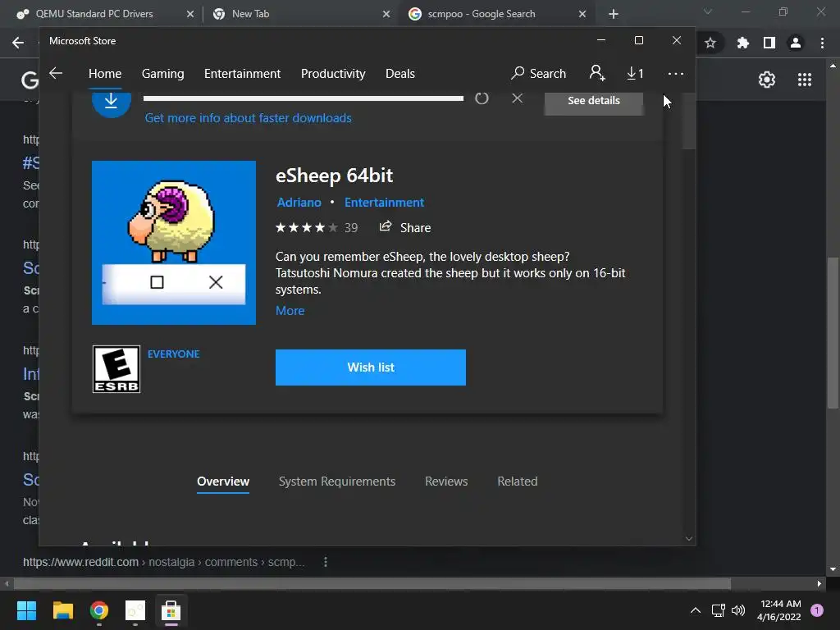The width and height of the screenshot is (840, 630).
Task: Open the EVERYONE rating link
Action: tap(174, 354)
